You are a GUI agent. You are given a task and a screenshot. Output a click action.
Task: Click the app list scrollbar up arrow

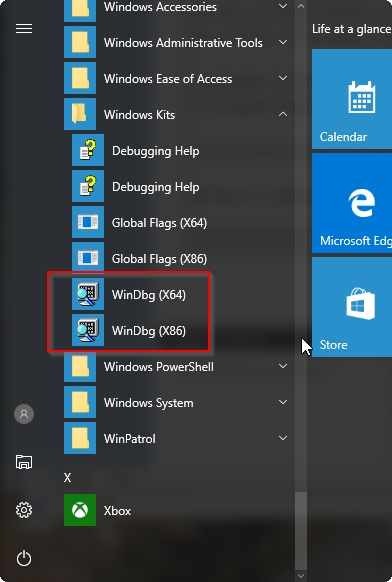[301, 6]
